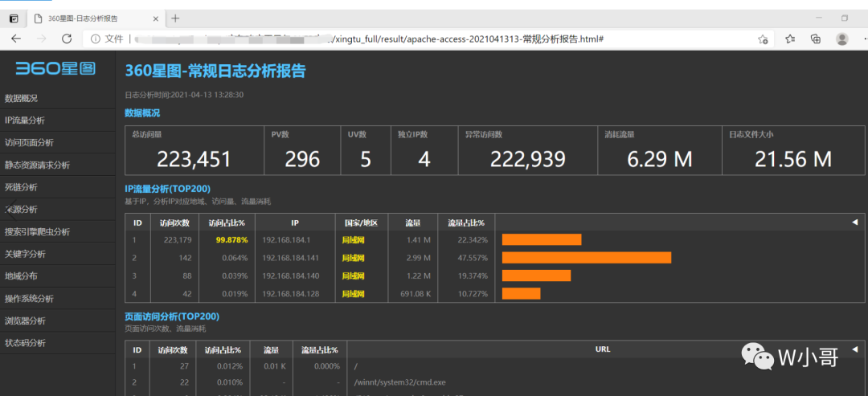The height and width of the screenshot is (396, 868).
Task: Close the 360星图-日志分析报告 tab
Action: 156,18
